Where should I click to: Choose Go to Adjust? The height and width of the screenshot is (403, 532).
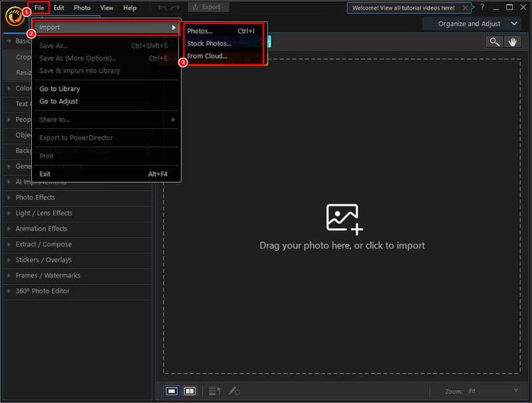point(106,101)
